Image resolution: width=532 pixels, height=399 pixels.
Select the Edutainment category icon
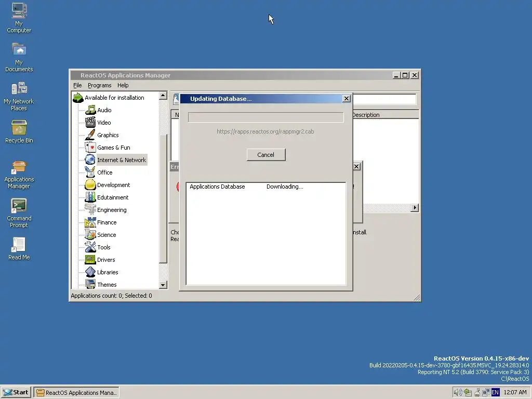point(90,197)
